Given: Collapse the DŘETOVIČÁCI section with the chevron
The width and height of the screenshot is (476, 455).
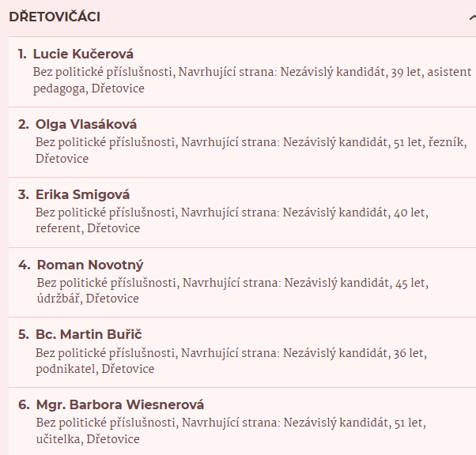Looking at the screenshot, I should [473, 17].
